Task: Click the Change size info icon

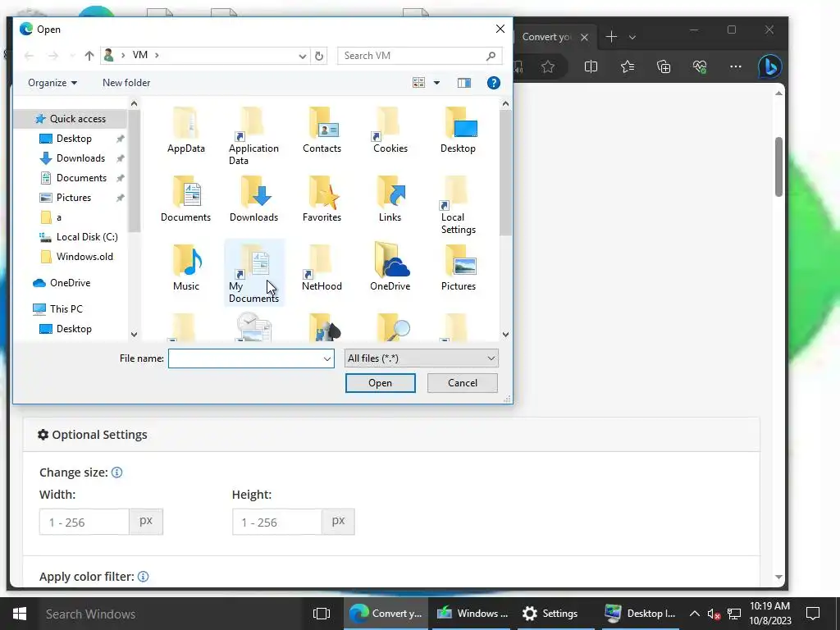Action: click(x=116, y=472)
